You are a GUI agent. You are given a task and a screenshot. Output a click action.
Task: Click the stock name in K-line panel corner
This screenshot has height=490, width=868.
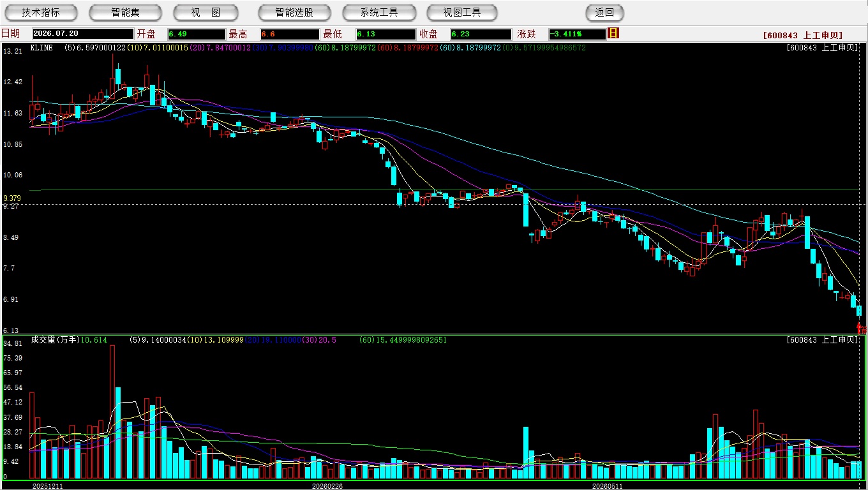tap(823, 48)
